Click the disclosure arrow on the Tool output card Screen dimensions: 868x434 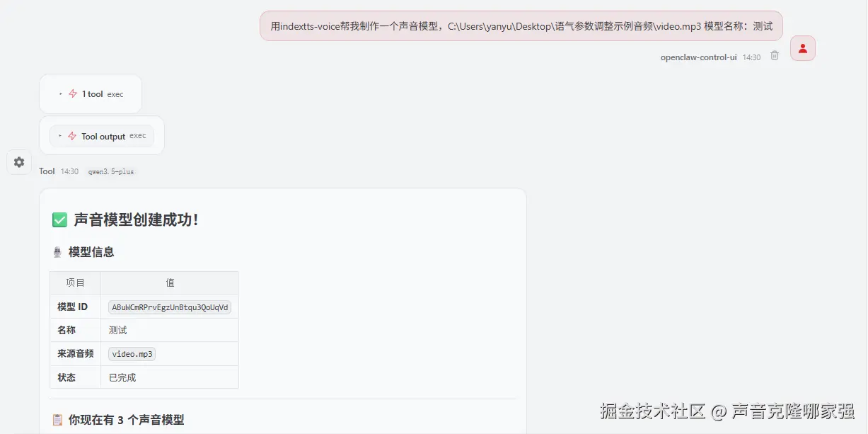[x=60, y=136]
